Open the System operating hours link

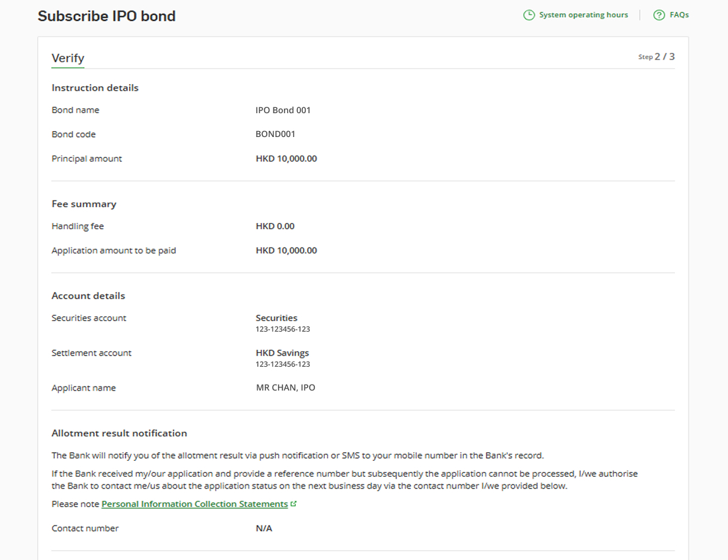click(583, 15)
